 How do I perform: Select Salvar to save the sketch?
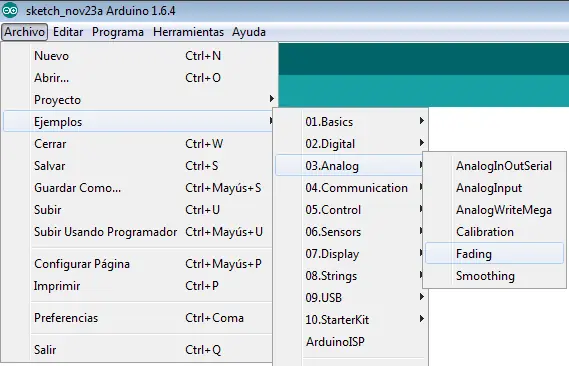(138, 166)
